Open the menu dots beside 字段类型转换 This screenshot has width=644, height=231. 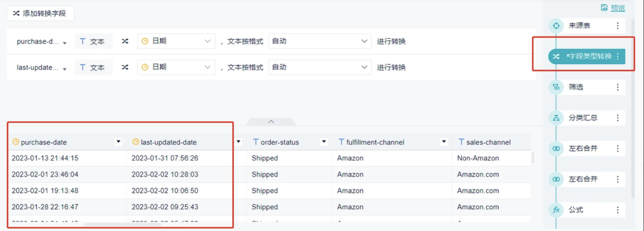618,56
